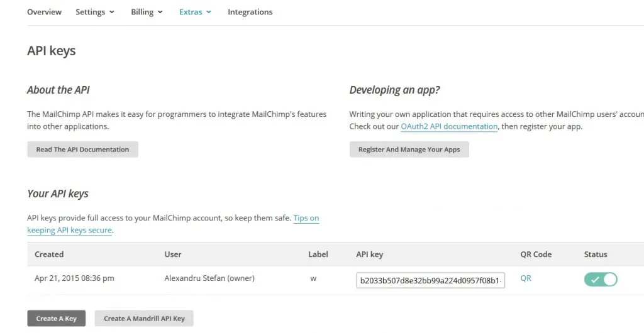Click the QR Code column header
The width and height of the screenshot is (644, 333).
536,254
